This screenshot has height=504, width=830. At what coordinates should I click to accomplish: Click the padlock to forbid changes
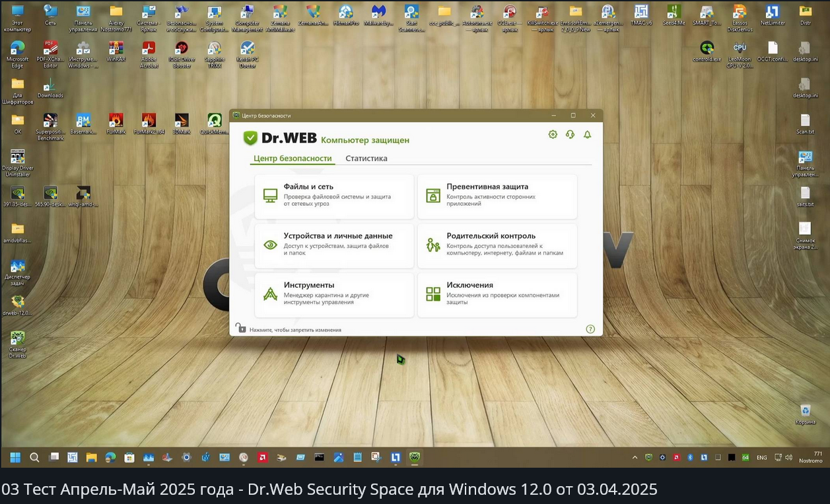(x=240, y=328)
